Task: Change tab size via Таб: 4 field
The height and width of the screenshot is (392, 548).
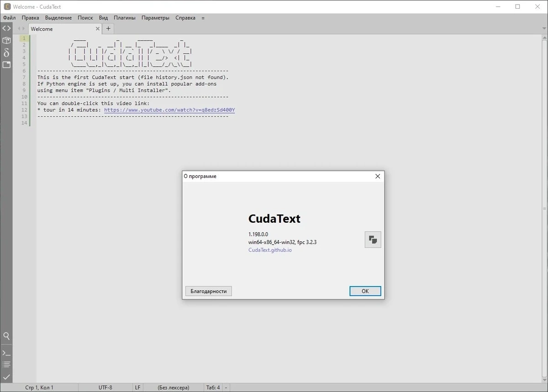Action: [x=213, y=387]
